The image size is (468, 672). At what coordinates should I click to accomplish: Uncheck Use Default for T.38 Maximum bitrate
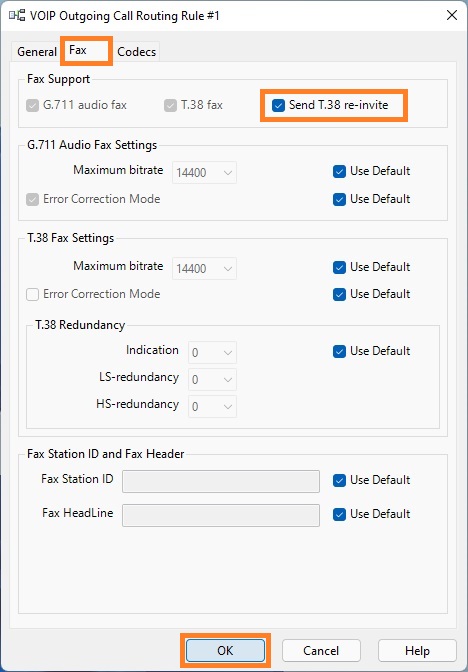[x=339, y=267]
